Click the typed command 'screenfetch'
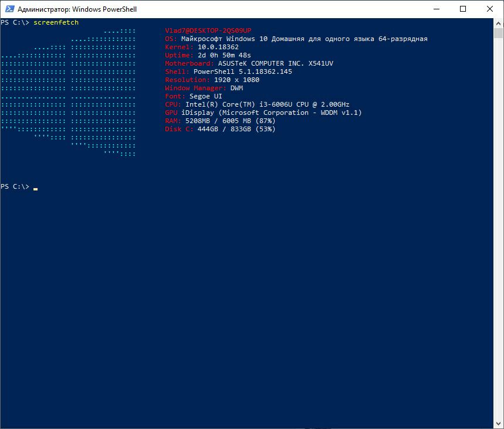 (x=56, y=22)
